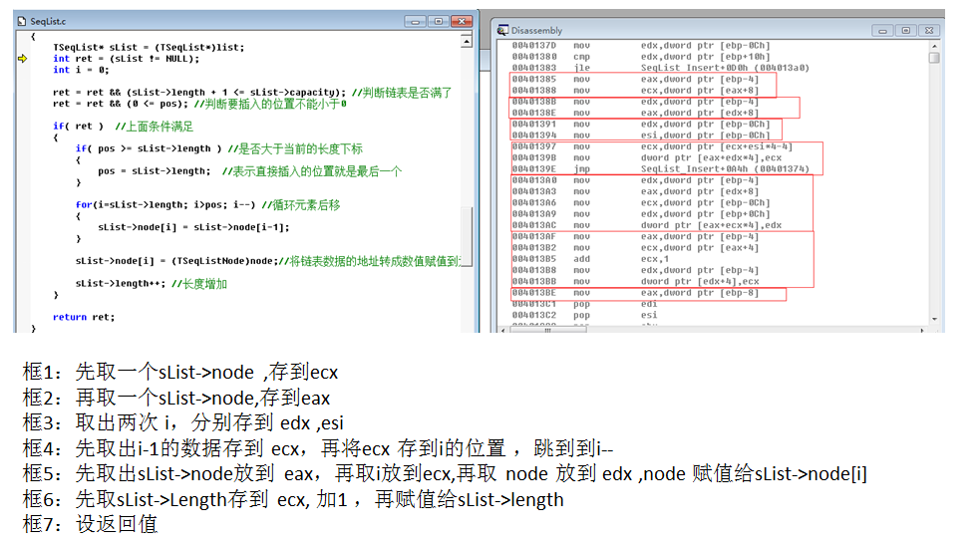The image size is (980, 545).
Task: Close the Disassembly window
Action: click(929, 31)
